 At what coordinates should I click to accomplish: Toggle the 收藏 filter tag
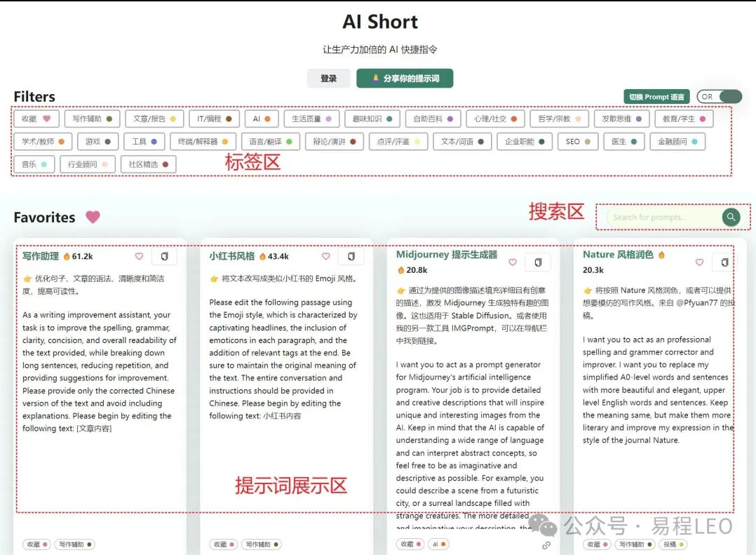click(36, 119)
